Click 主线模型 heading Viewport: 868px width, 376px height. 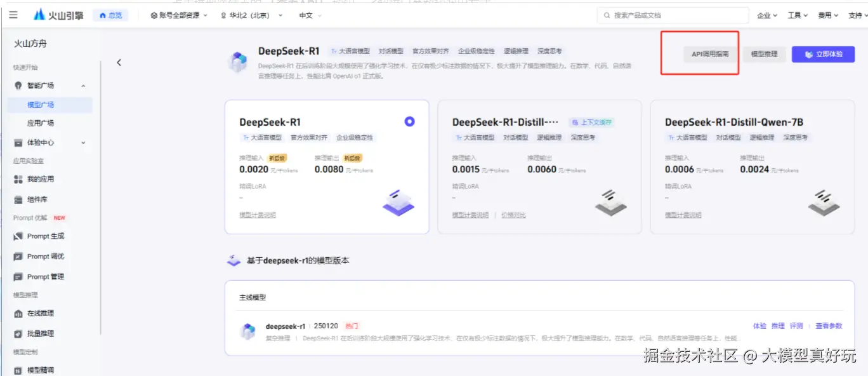tap(252, 297)
